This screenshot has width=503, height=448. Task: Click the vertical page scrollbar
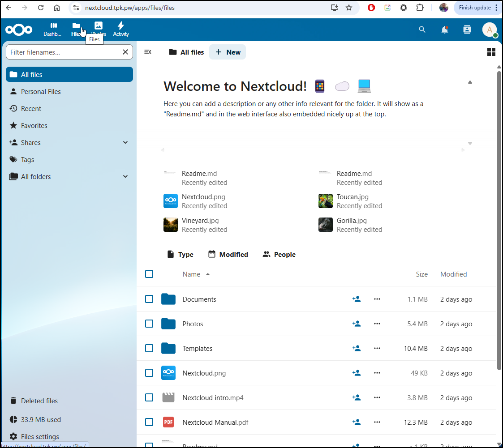click(499, 220)
